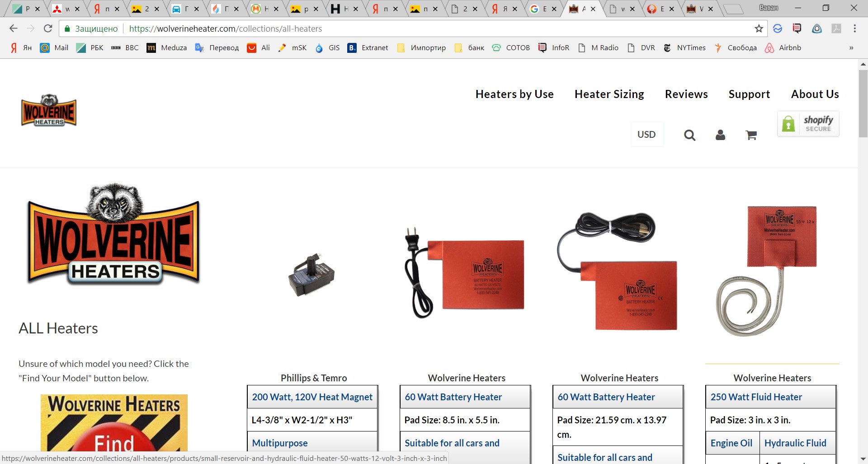Open the customer account icon

click(720, 135)
